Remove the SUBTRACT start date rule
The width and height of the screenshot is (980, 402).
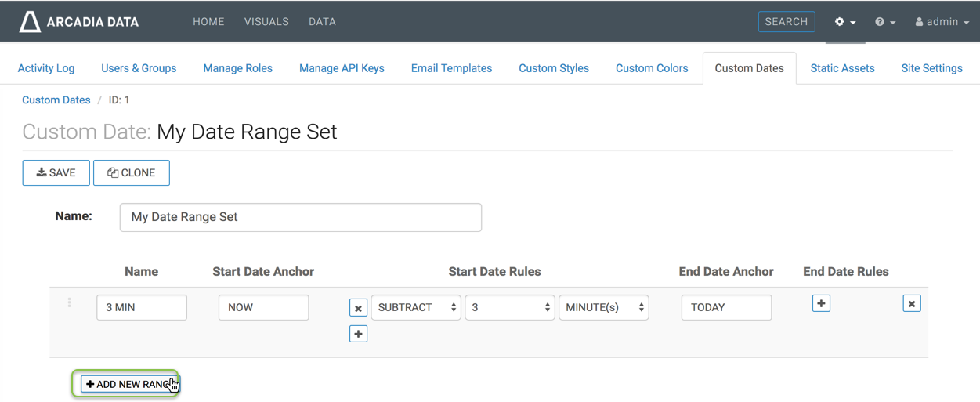click(x=358, y=308)
